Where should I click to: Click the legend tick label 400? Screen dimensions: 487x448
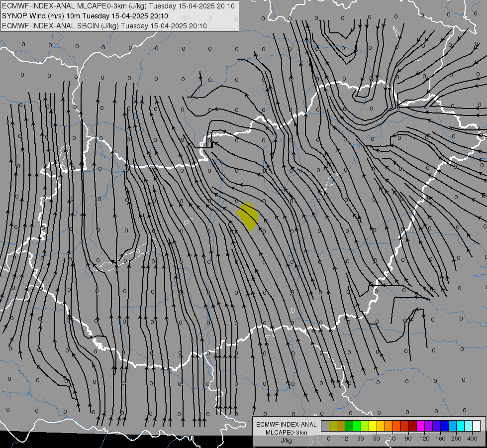coord(472,439)
